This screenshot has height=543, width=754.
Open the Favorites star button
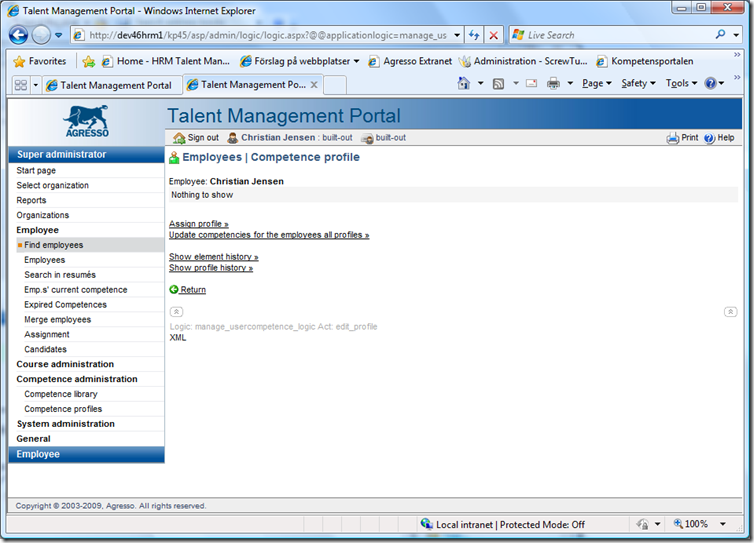point(40,61)
